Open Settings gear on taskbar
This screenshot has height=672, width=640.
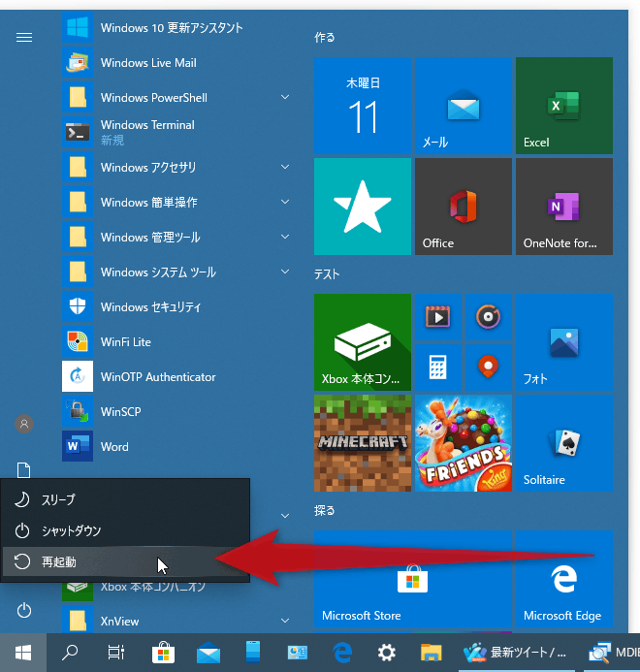pyautogui.click(x=387, y=653)
